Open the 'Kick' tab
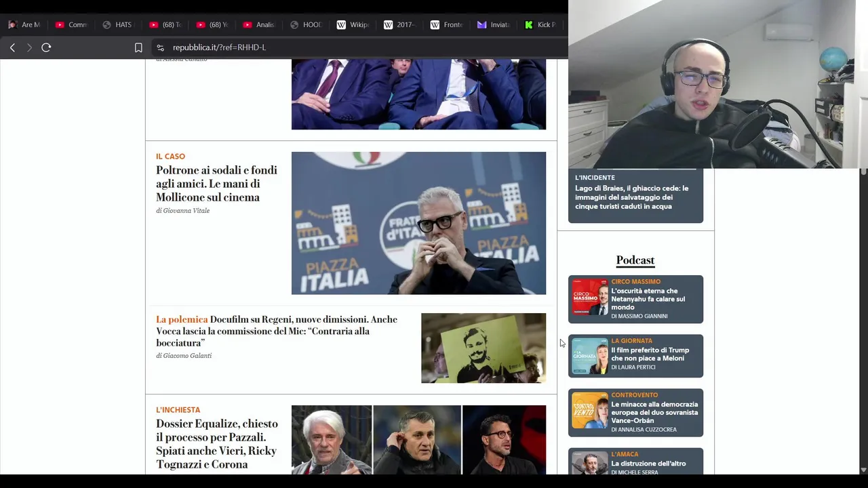 [540, 24]
